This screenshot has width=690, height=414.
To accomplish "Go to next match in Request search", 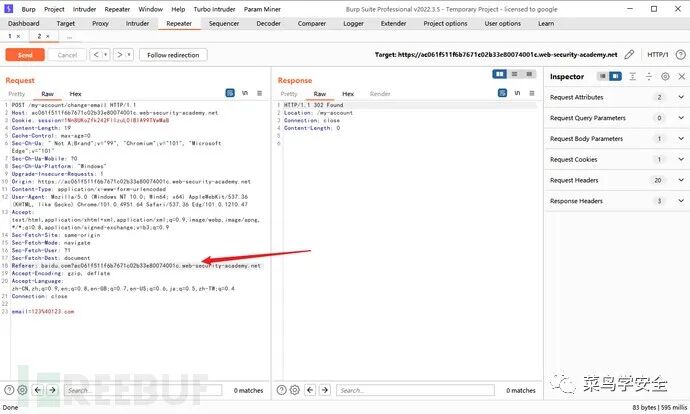I will pyautogui.click(x=52, y=390).
